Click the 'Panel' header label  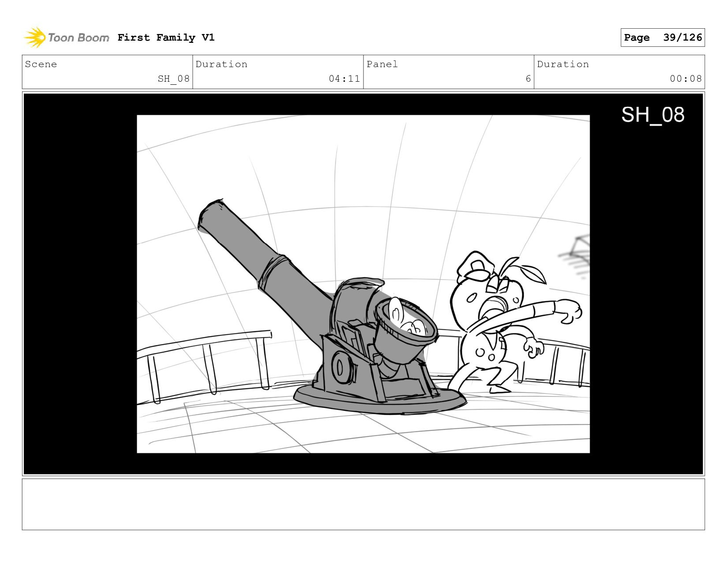click(x=382, y=64)
